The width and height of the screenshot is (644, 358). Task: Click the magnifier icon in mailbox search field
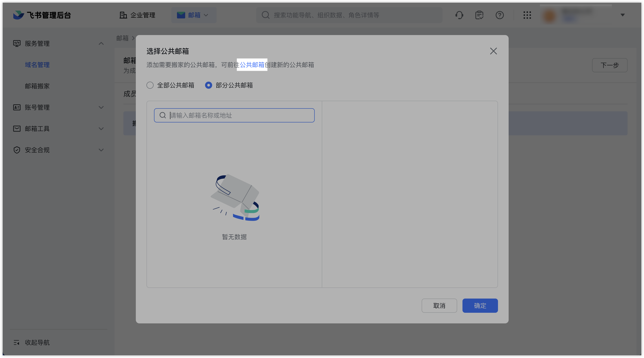point(163,115)
